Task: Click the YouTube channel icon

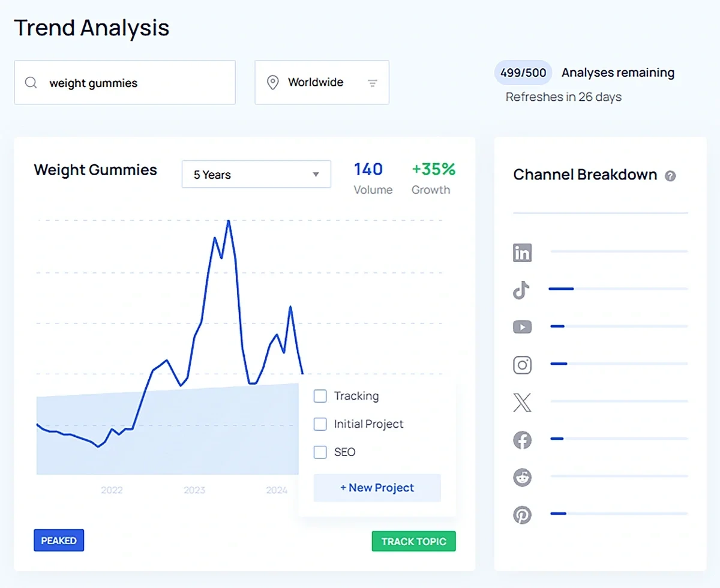Action: point(522,327)
